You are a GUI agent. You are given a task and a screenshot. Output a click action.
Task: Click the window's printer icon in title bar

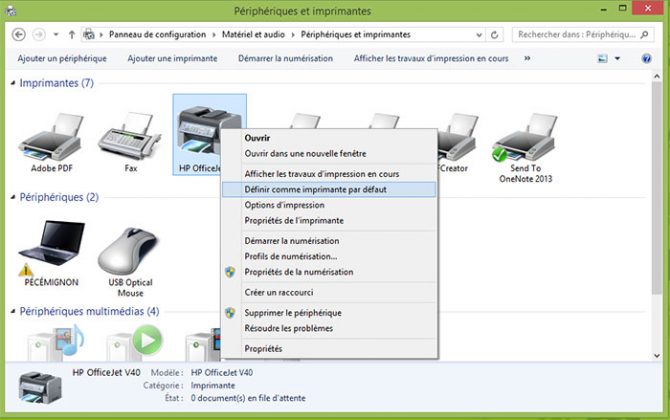(10, 11)
